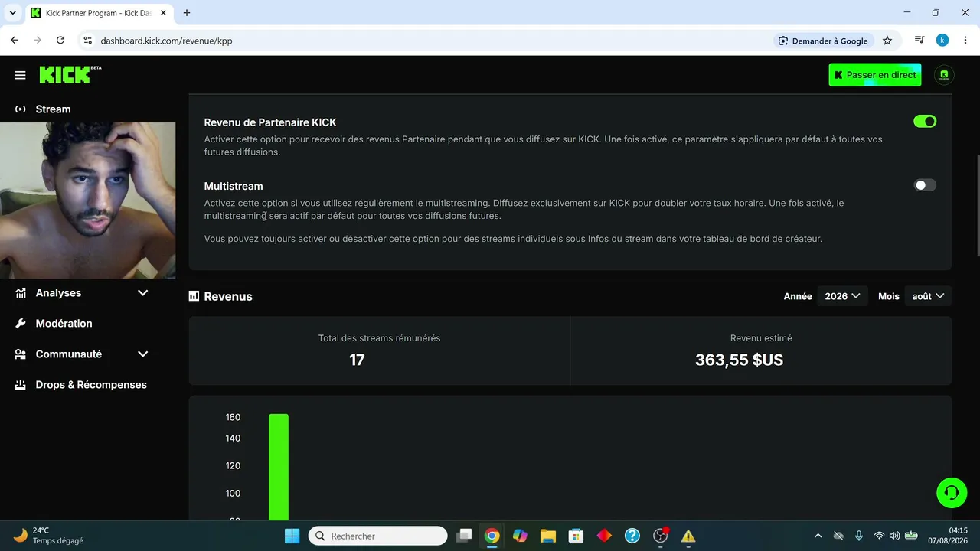Open the Kick hamburger menu

pyautogui.click(x=21, y=75)
